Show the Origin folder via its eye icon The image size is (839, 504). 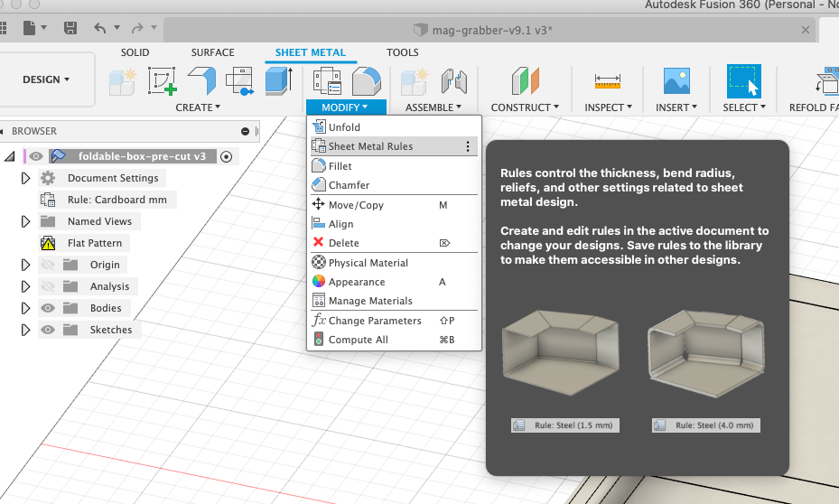[48, 265]
